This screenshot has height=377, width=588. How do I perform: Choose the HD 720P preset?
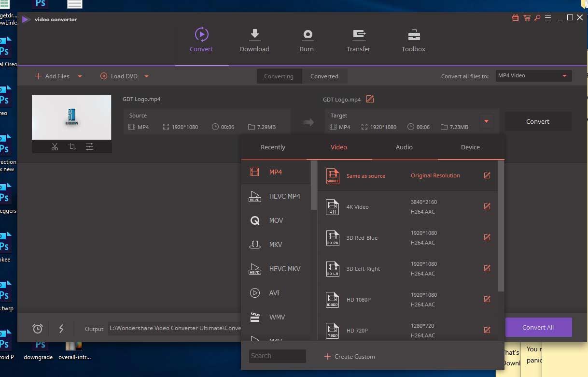(x=407, y=328)
